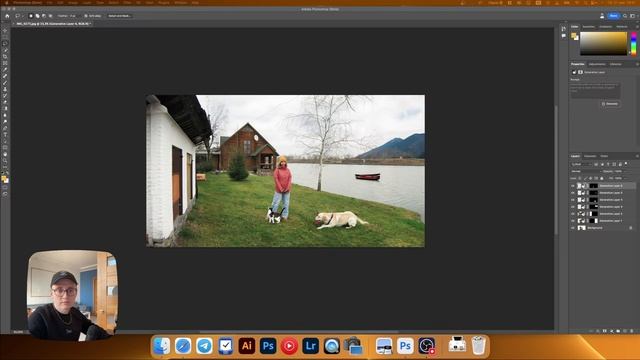Image resolution: width=640 pixels, height=360 pixels.
Task: Switch to the Adjustments tab
Action: pos(597,64)
